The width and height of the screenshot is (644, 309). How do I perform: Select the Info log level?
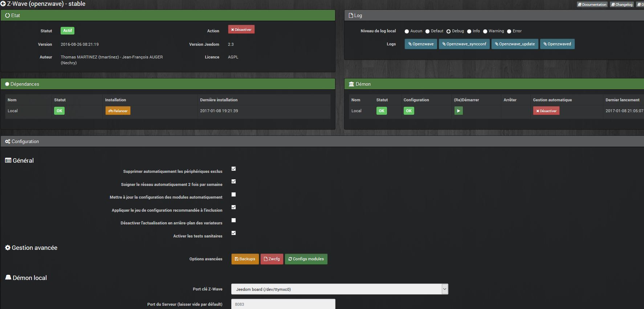469,31
